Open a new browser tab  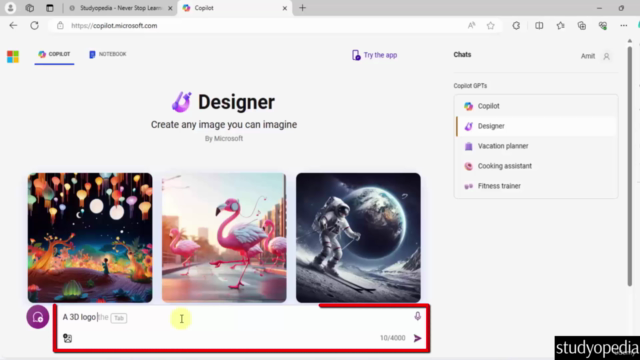[302, 8]
